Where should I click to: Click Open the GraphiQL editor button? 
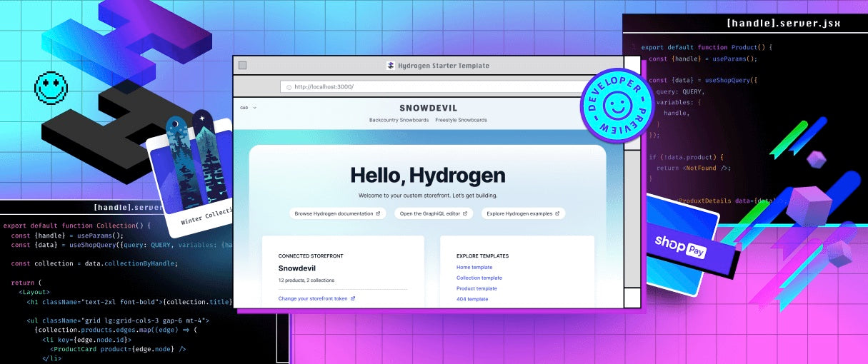click(x=434, y=213)
